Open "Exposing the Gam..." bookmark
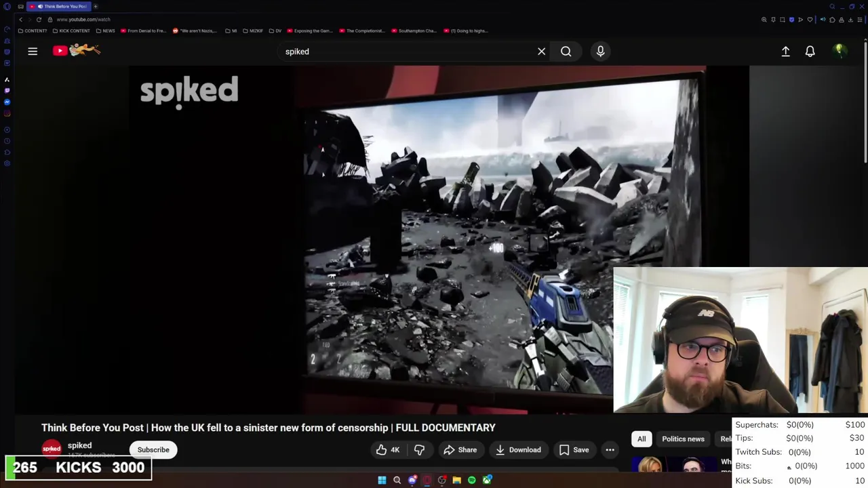This screenshot has height=488, width=868. 310,30
